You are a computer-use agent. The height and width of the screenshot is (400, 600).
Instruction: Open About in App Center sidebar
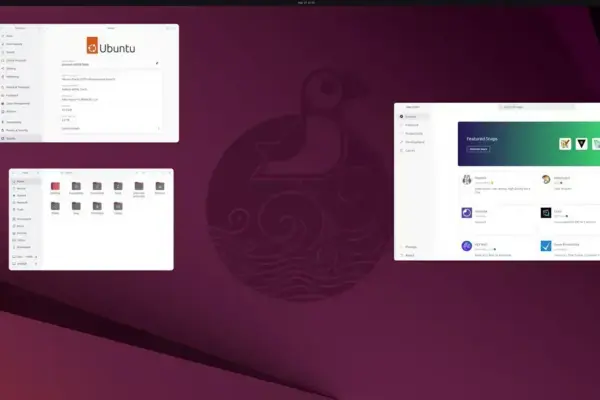pos(413,255)
